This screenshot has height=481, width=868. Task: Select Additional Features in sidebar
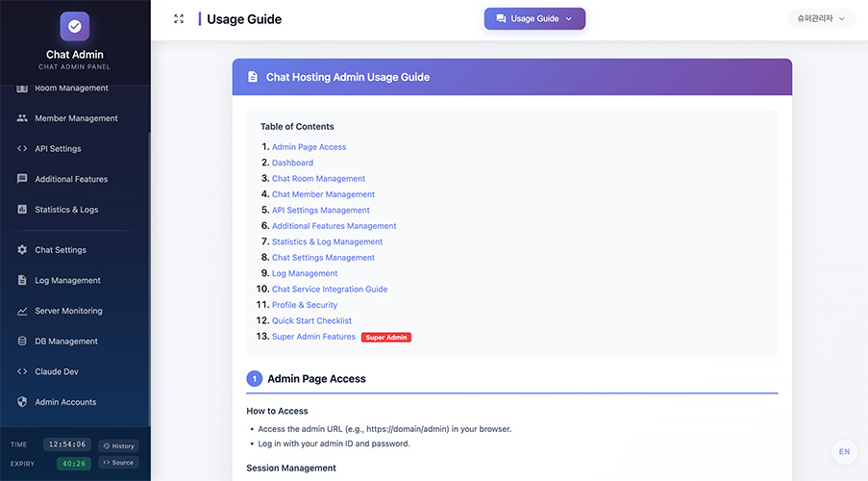tap(75, 179)
